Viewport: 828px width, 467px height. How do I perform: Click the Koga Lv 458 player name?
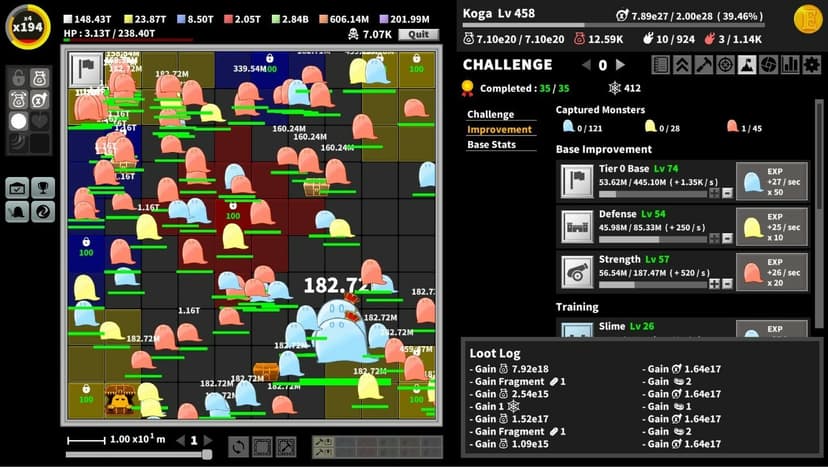point(498,13)
